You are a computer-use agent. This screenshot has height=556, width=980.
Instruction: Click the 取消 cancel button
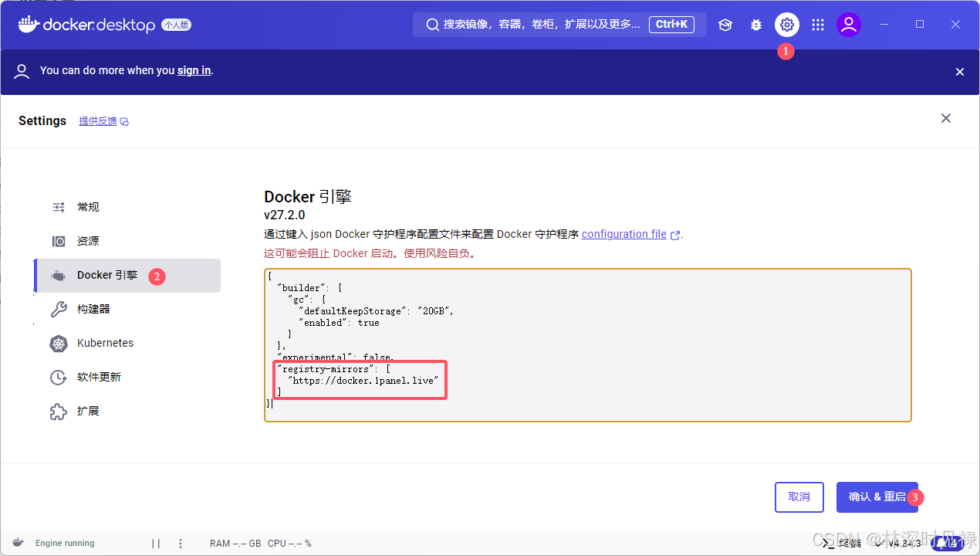(799, 497)
